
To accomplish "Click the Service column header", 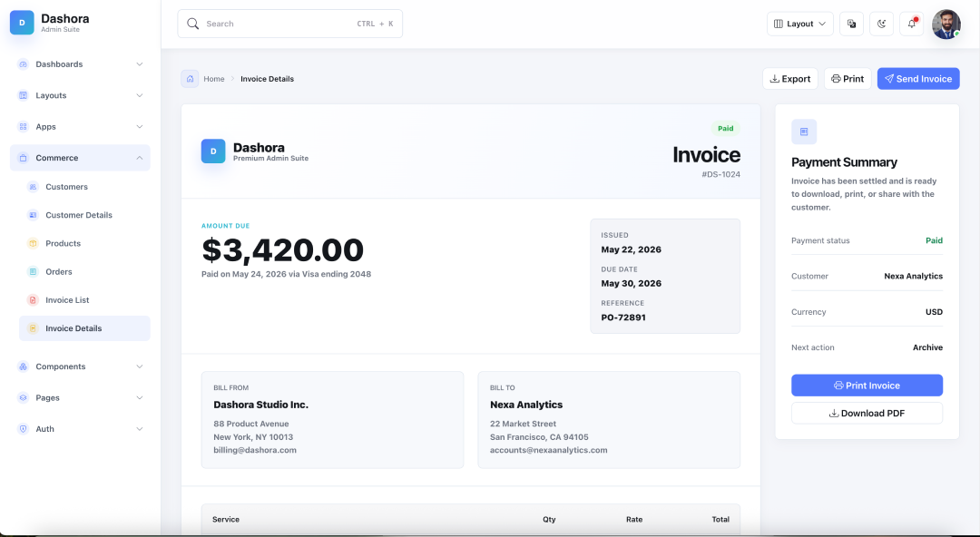I will 226,520.
